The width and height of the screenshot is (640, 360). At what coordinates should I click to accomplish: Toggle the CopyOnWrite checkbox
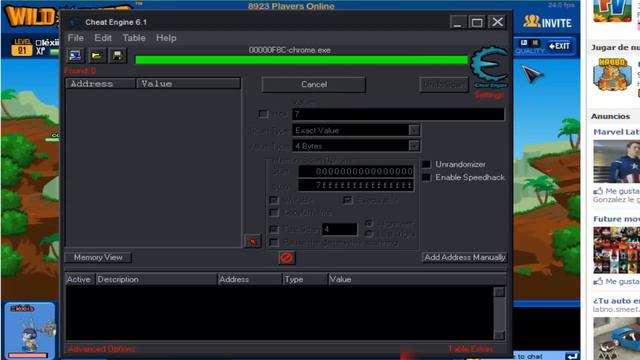point(274,213)
